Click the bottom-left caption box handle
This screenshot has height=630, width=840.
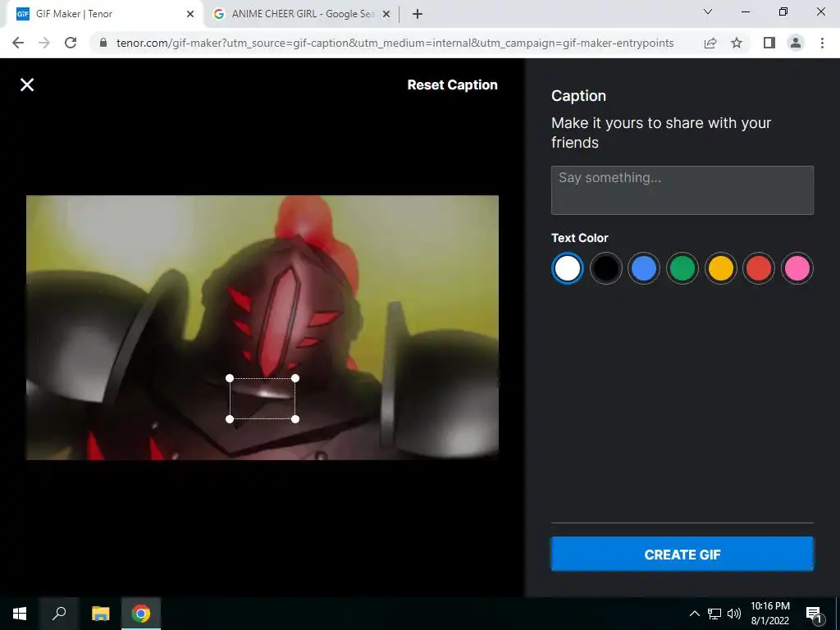pyautogui.click(x=230, y=419)
